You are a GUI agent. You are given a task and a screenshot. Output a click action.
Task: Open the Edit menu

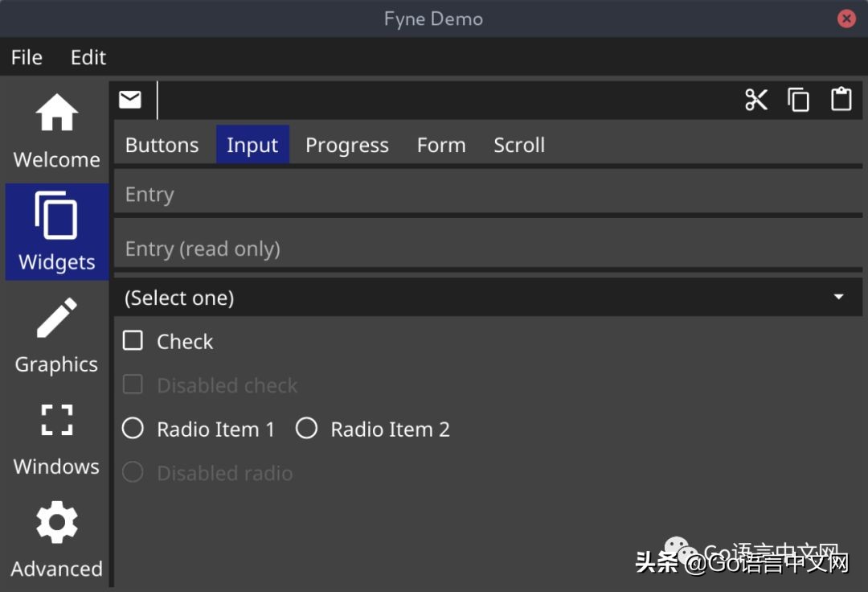tap(88, 58)
